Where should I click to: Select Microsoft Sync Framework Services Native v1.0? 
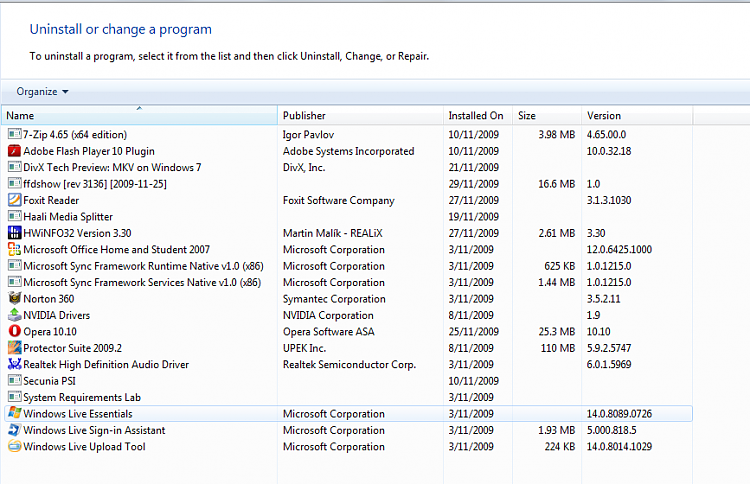point(142,282)
